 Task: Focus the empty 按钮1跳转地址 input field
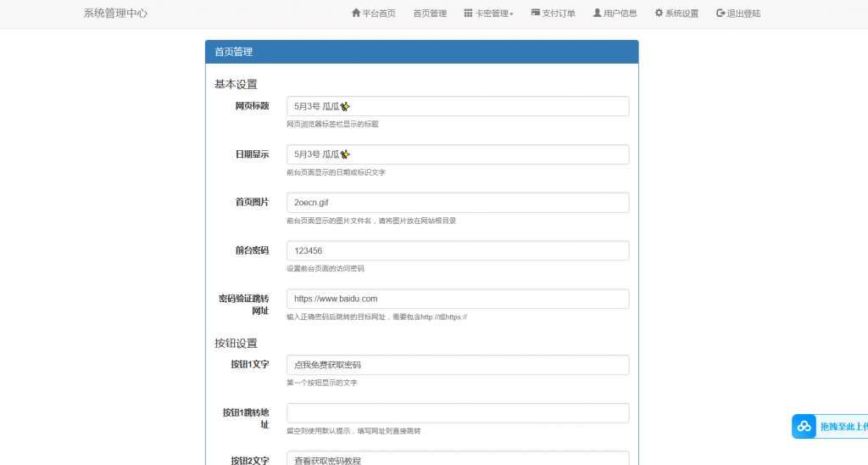click(458, 413)
